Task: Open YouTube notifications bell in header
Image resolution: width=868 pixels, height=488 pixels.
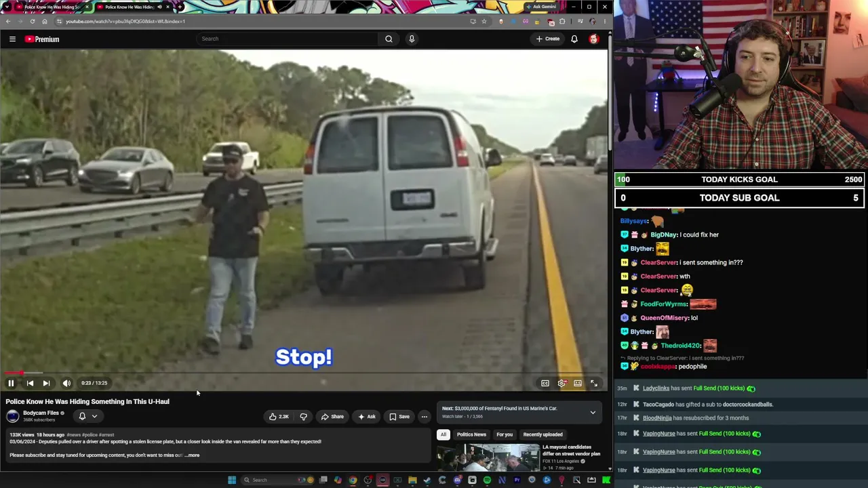Action: (574, 39)
